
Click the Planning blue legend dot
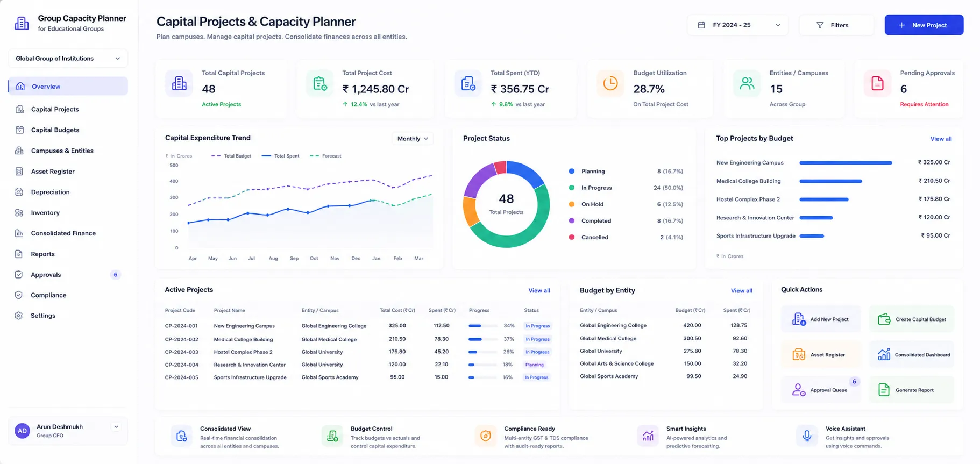(x=571, y=171)
